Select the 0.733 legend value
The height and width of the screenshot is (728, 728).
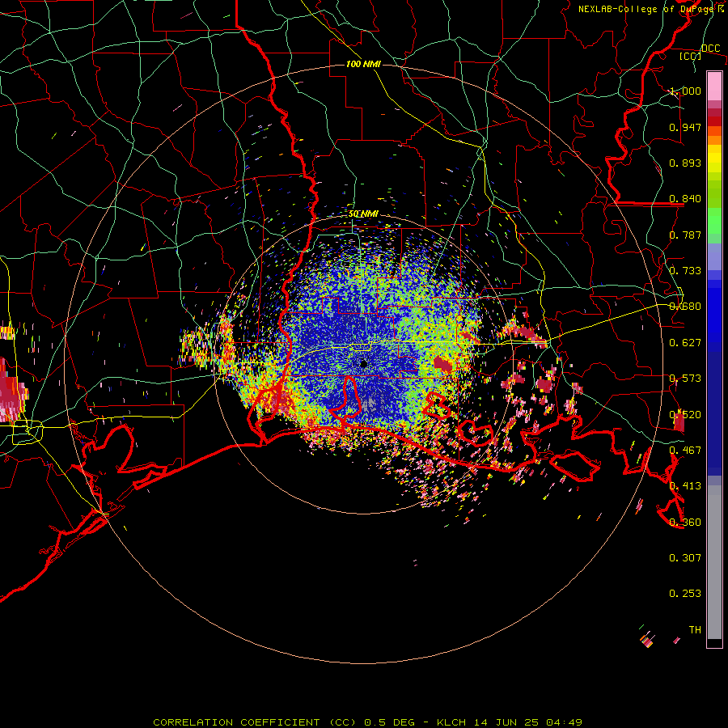[685, 271]
